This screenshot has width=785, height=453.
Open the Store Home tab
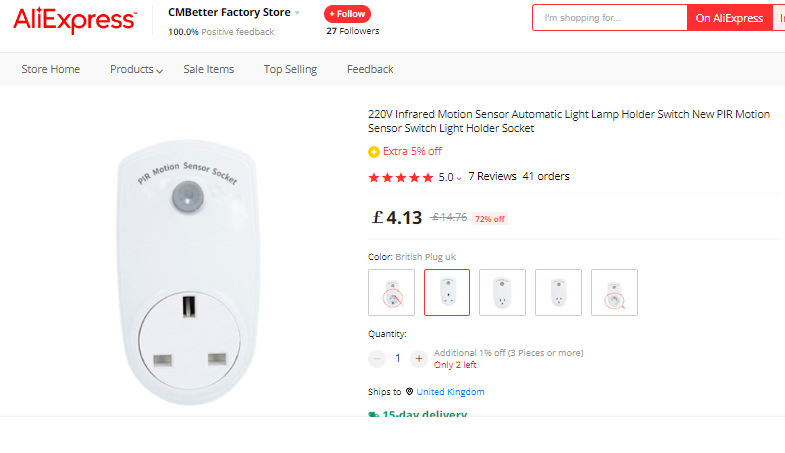tap(51, 69)
